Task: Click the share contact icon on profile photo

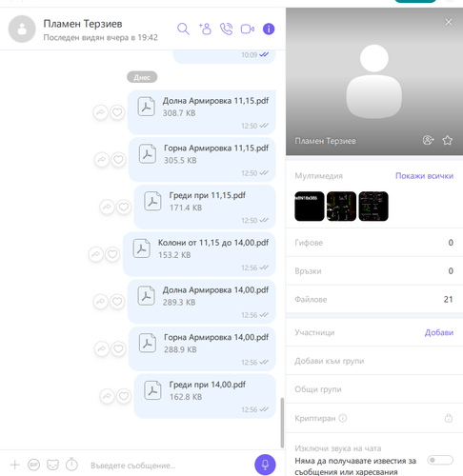Action: pyautogui.click(x=428, y=140)
